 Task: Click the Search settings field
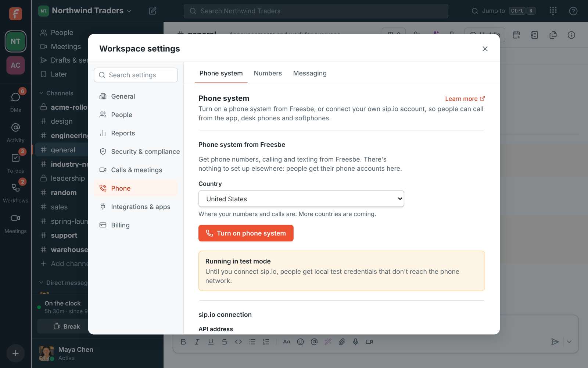136,75
